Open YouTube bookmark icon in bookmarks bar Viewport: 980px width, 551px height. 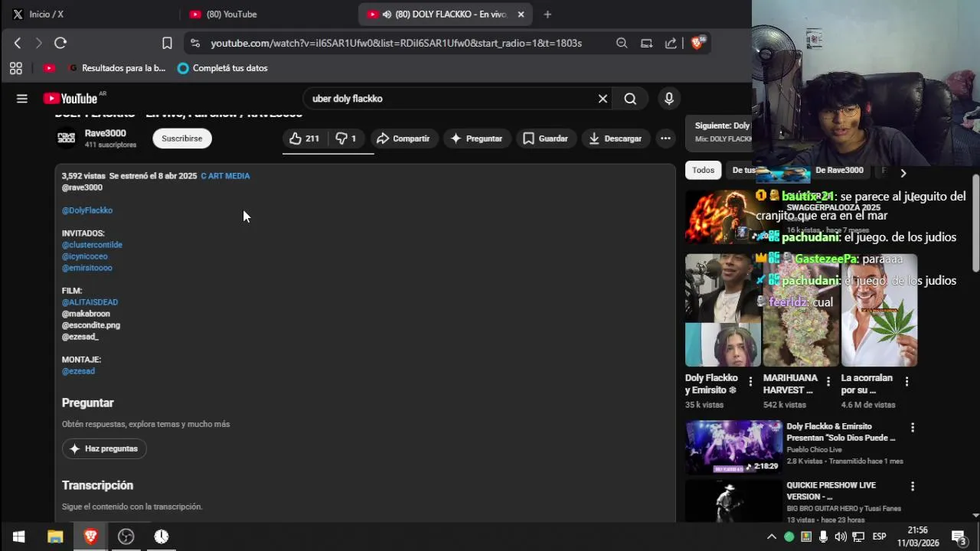point(49,68)
